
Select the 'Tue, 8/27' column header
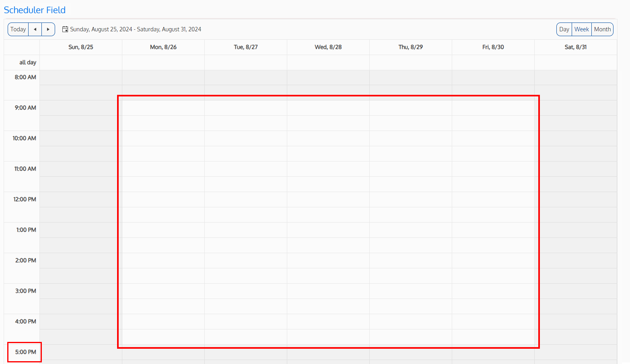tap(246, 47)
